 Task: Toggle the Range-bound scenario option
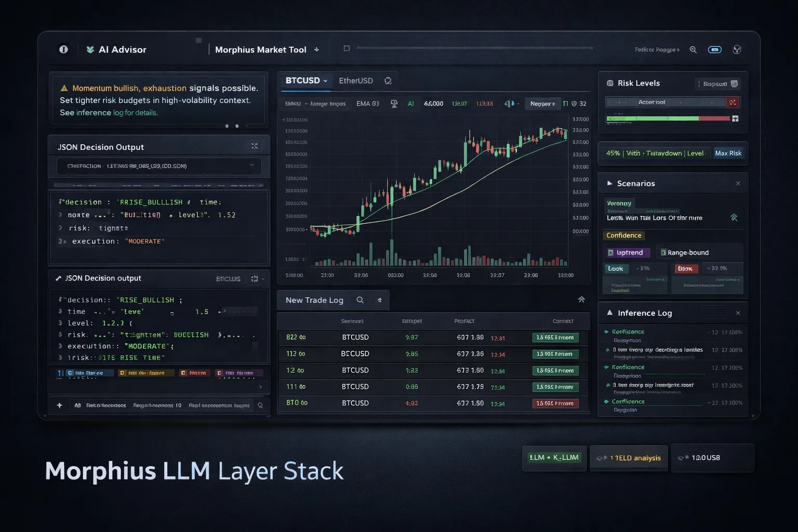685,252
